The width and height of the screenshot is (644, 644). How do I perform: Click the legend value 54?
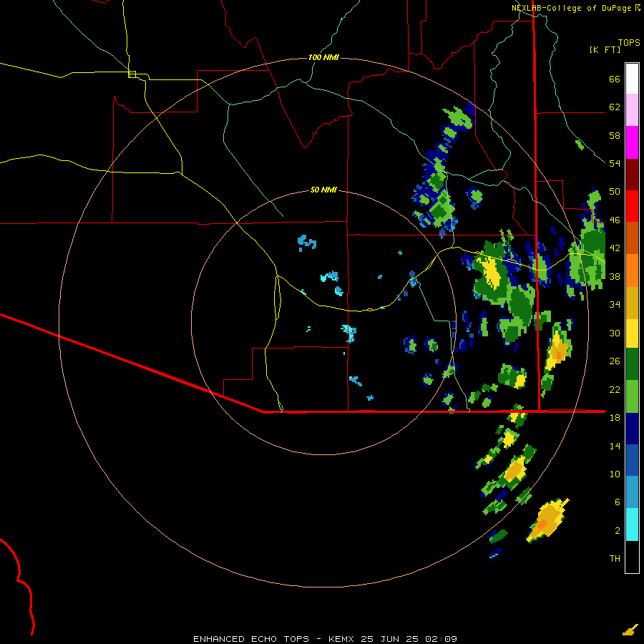click(615, 163)
